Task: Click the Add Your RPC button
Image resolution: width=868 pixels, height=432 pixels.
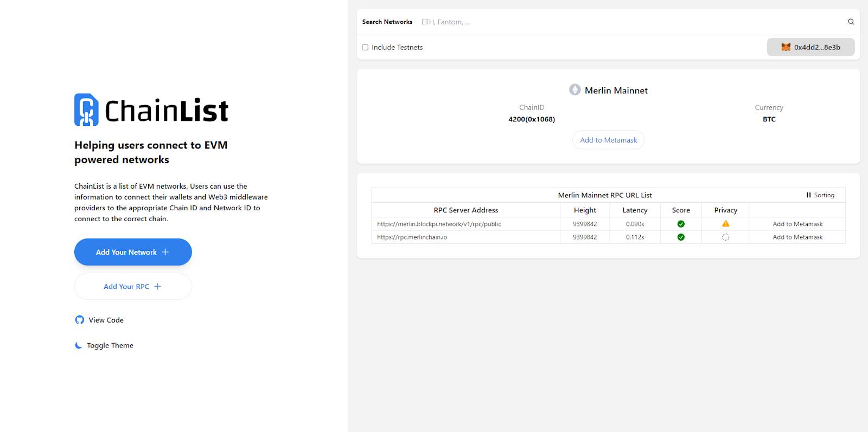Action: click(x=133, y=286)
